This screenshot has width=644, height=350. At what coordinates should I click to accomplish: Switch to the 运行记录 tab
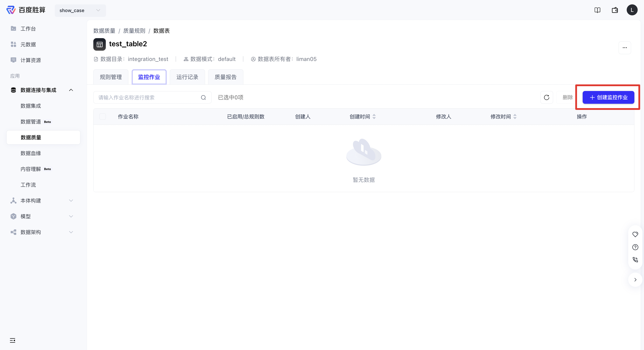coord(187,77)
